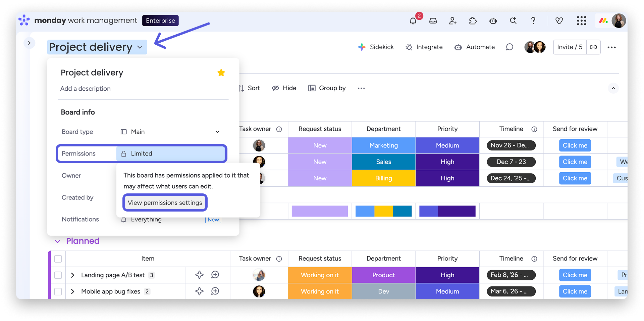Expand subitems of Mobile app bug fixes

pos(72,291)
